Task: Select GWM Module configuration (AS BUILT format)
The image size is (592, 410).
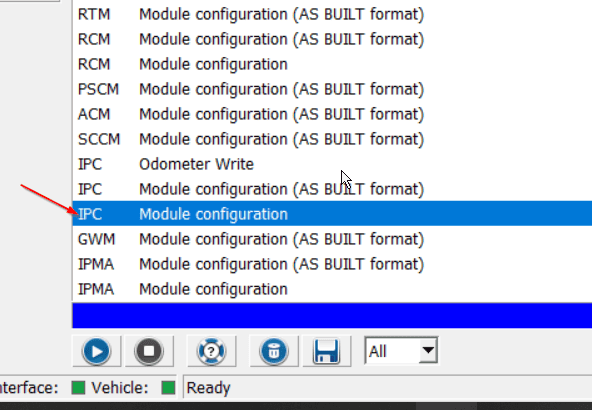Action: (x=332, y=239)
